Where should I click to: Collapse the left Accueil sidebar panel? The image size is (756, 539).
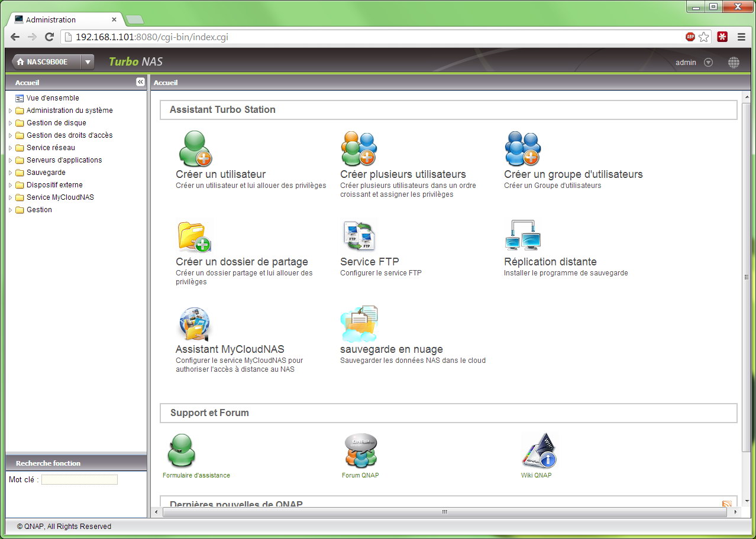point(140,82)
